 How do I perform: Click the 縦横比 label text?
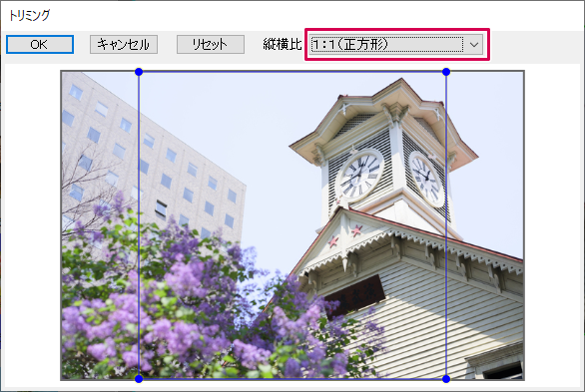click(x=283, y=44)
